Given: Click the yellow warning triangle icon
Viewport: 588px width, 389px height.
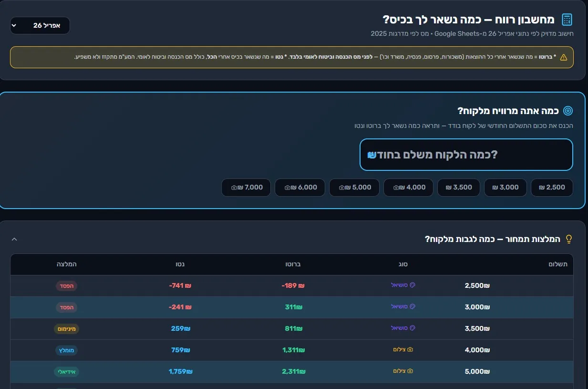Looking at the screenshot, I should (564, 57).
